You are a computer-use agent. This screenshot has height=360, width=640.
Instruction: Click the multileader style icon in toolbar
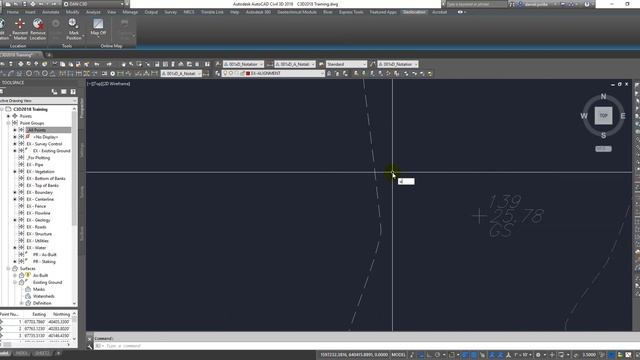[372, 64]
